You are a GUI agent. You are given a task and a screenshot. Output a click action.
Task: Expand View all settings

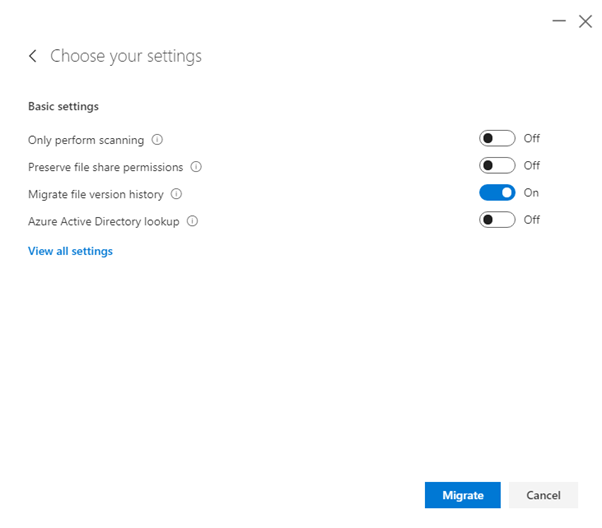coord(70,251)
